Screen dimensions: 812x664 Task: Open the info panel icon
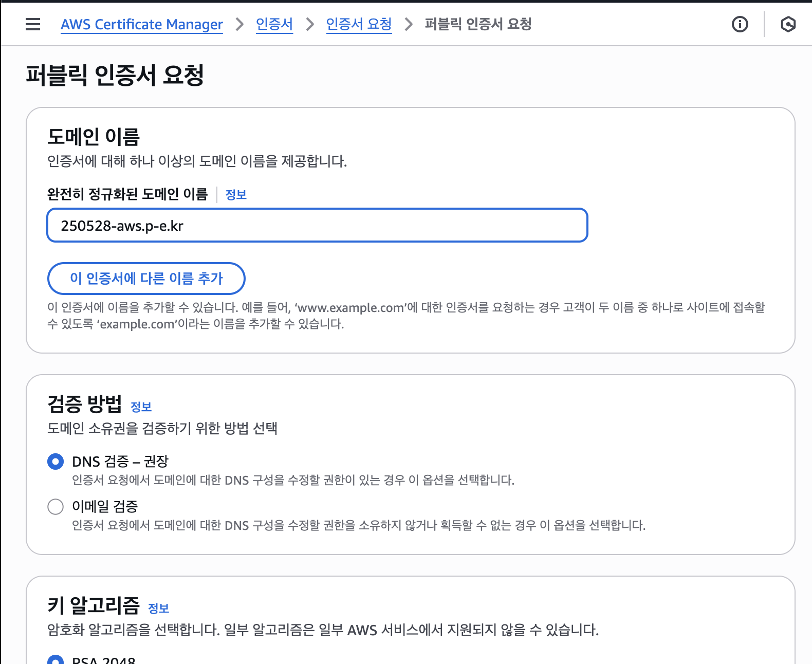pyautogui.click(x=740, y=24)
